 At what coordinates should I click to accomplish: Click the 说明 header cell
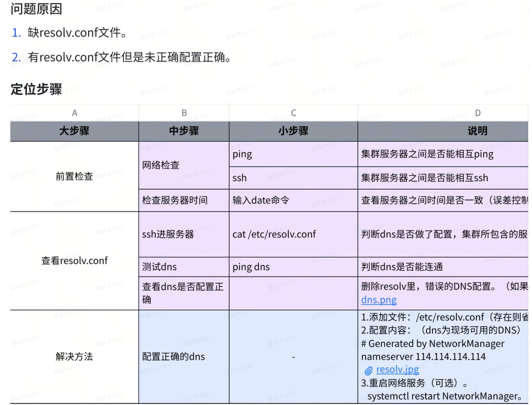(x=478, y=131)
